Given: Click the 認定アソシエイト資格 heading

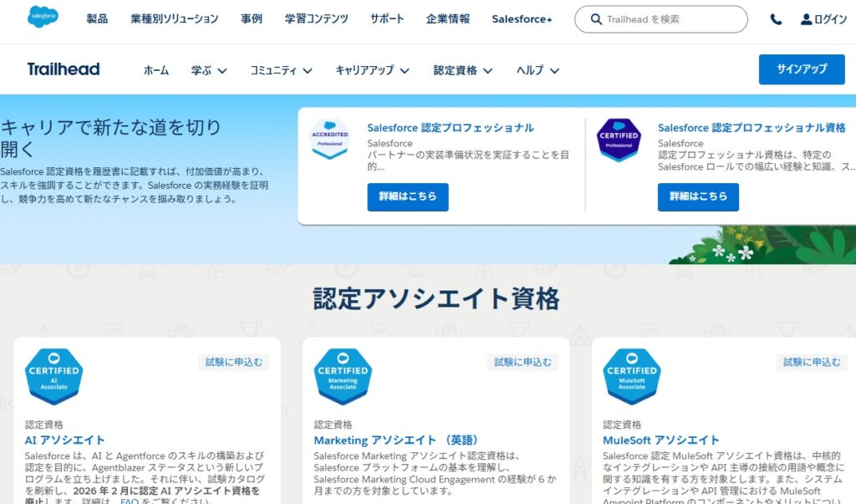Looking at the screenshot, I should [x=436, y=299].
